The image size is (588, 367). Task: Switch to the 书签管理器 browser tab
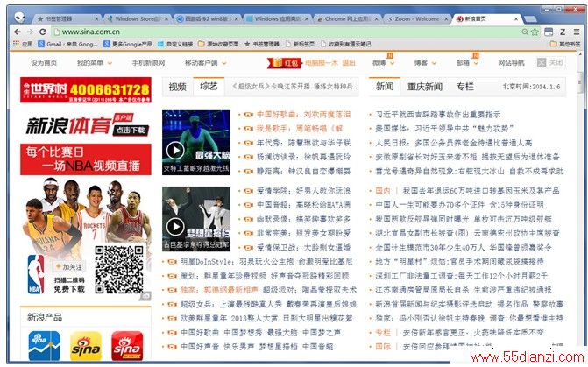tap(67, 18)
